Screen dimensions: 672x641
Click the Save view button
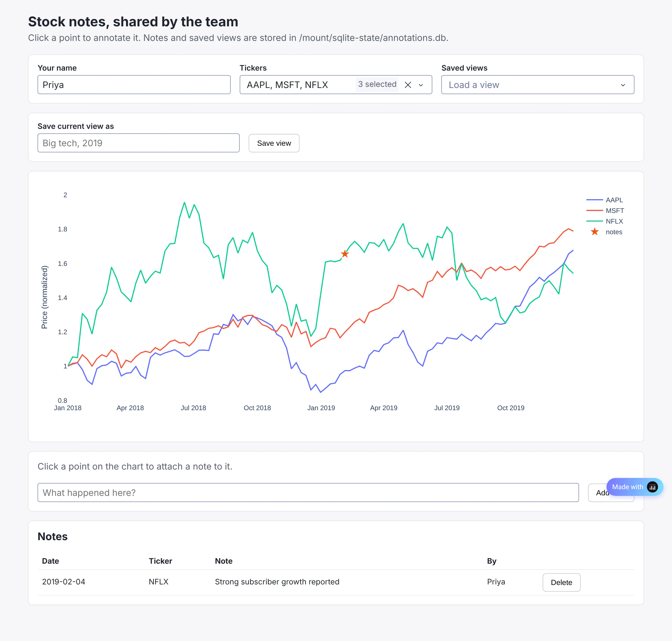pos(274,143)
